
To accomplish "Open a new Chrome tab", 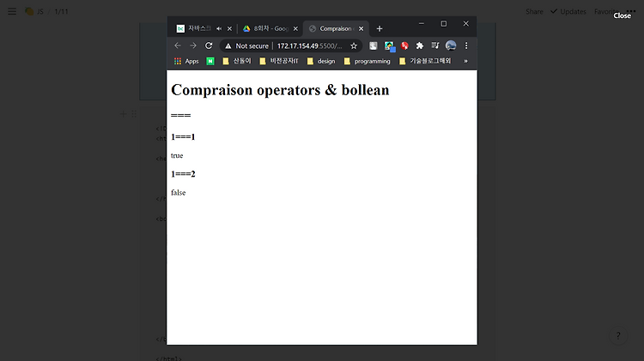I will pos(380,28).
